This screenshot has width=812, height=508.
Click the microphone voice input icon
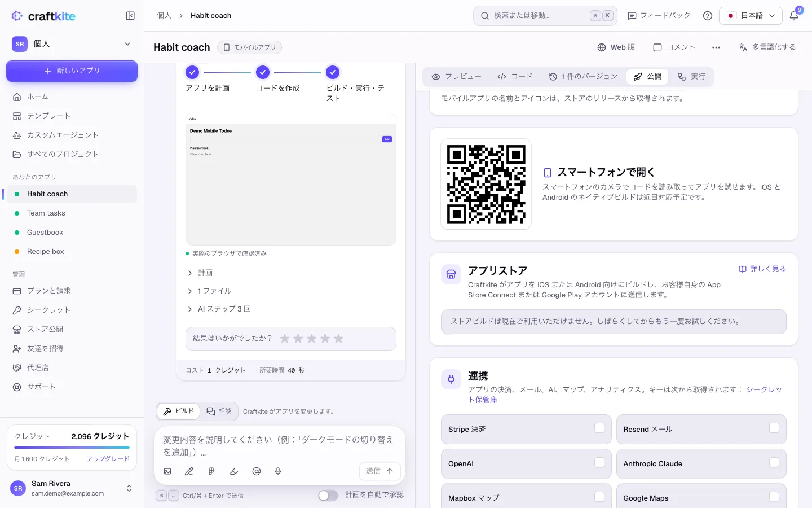click(x=278, y=471)
